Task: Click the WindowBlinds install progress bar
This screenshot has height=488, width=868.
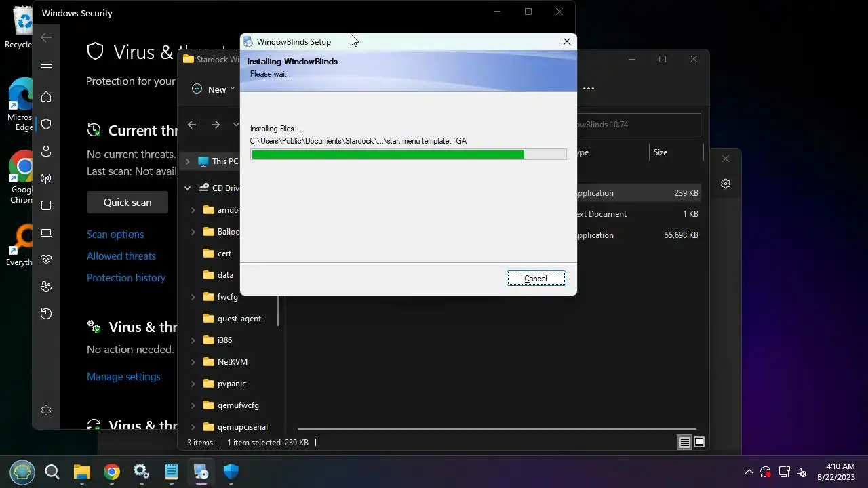Action: click(408, 155)
